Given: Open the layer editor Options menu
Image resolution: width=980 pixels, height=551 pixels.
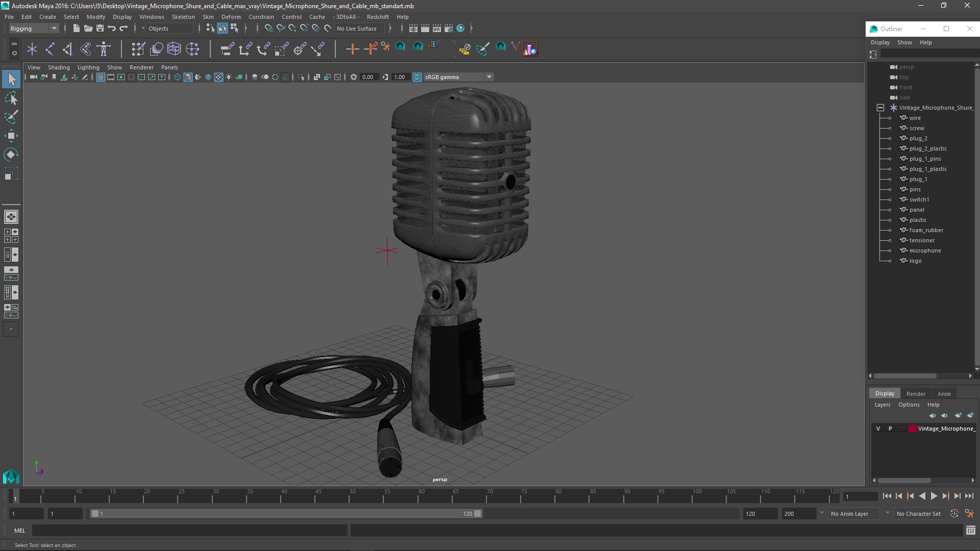Looking at the screenshot, I should point(909,405).
